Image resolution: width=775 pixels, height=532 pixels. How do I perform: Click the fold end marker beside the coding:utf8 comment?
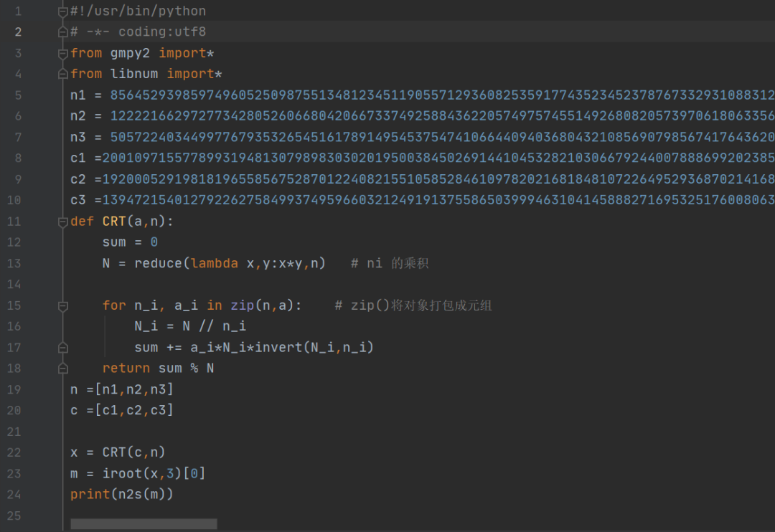[63, 32]
